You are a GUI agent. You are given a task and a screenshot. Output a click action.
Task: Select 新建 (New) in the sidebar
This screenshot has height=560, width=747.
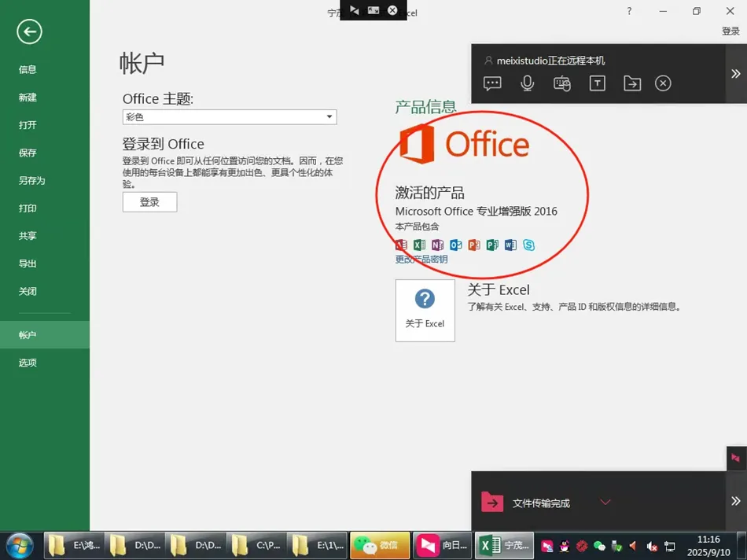click(28, 98)
